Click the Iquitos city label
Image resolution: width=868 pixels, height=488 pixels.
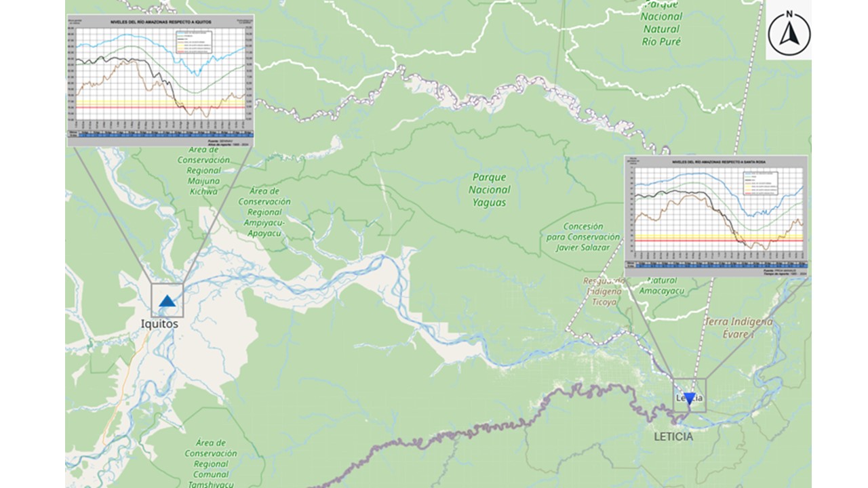click(159, 324)
